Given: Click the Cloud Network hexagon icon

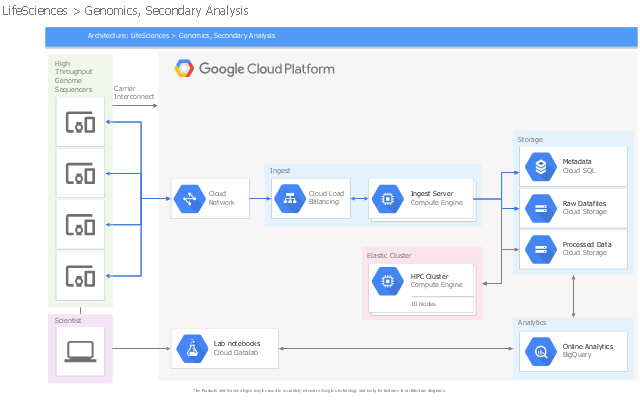Looking at the screenshot, I should coord(190,199).
